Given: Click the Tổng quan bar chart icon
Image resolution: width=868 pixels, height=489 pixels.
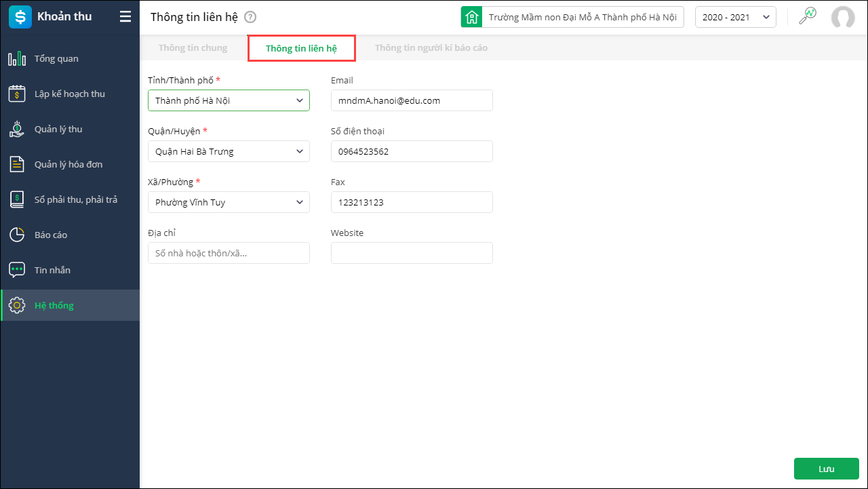Looking at the screenshot, I should tap(17, 59).
